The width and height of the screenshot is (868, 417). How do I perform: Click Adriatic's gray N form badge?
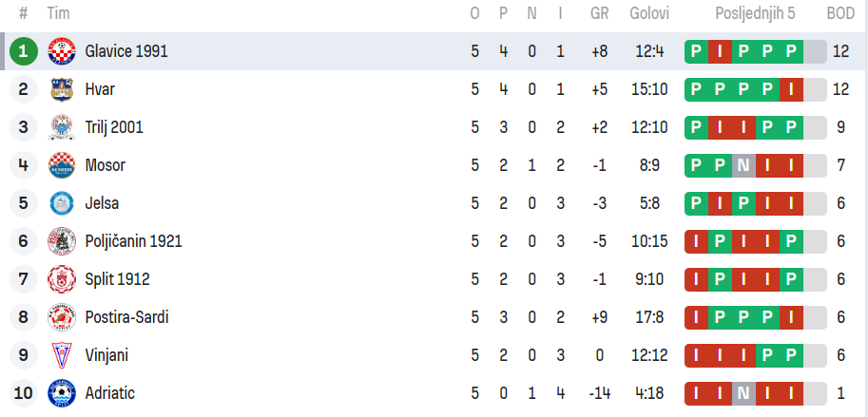pyautogui.click(x=744, y=393)
